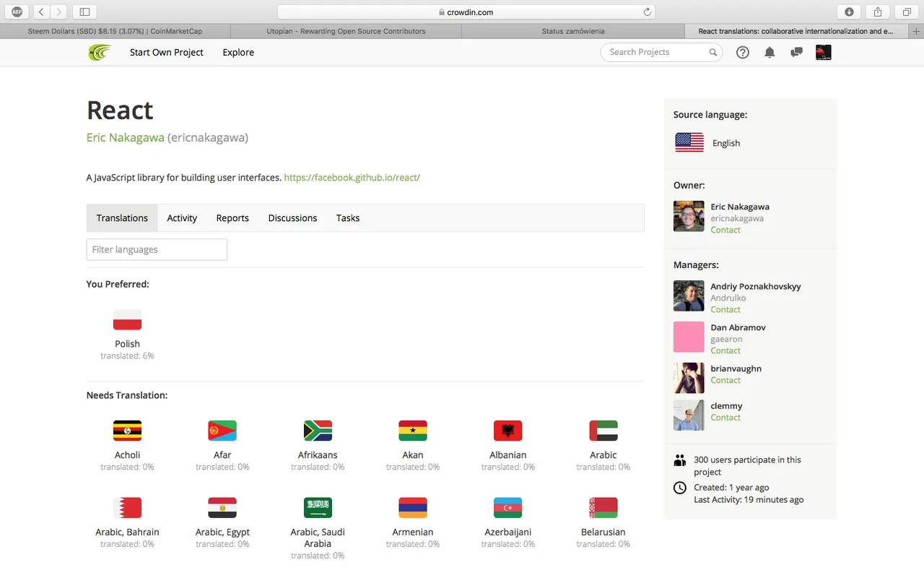
Task: Switch to Utopian browser tab
Action: pyautogui.click(x=346, y=31)
